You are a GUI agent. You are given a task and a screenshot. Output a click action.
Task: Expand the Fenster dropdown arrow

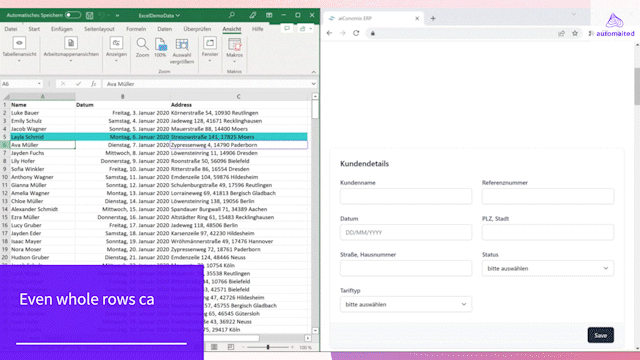coord(210,61)
